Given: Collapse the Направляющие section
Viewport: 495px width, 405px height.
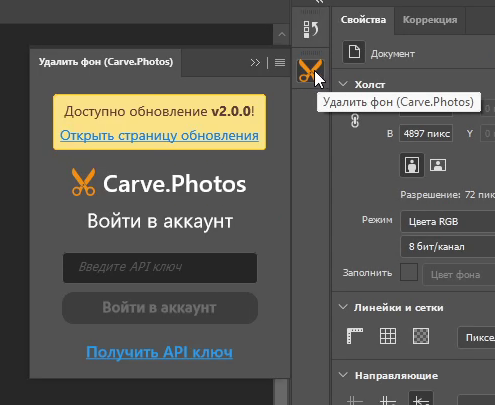Looking at the screenshot, I should pos(343,375).
